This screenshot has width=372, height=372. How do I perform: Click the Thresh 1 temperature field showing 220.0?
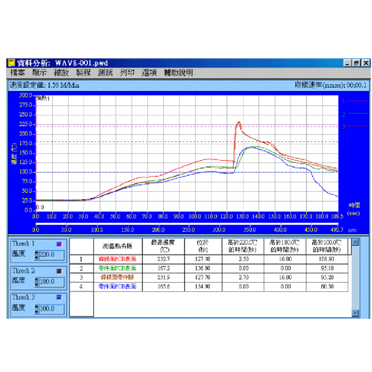(x=51, y=255)
